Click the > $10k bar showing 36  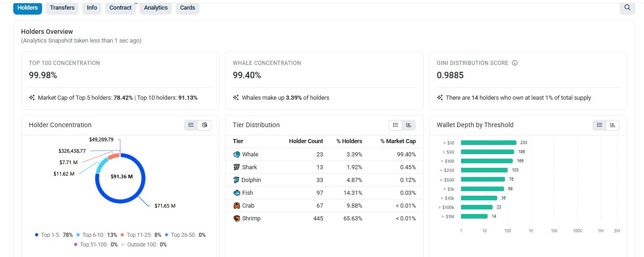pyautogui.click(x=479, y=198)
